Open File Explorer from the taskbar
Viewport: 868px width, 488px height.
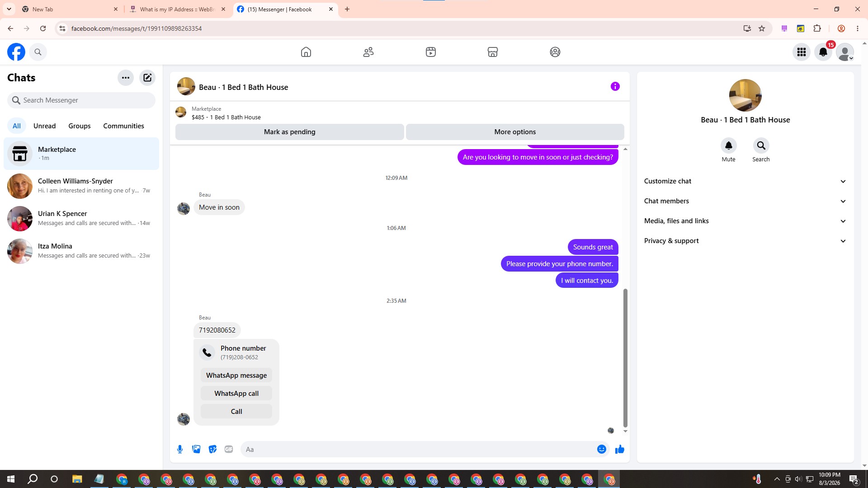point(77,479)
